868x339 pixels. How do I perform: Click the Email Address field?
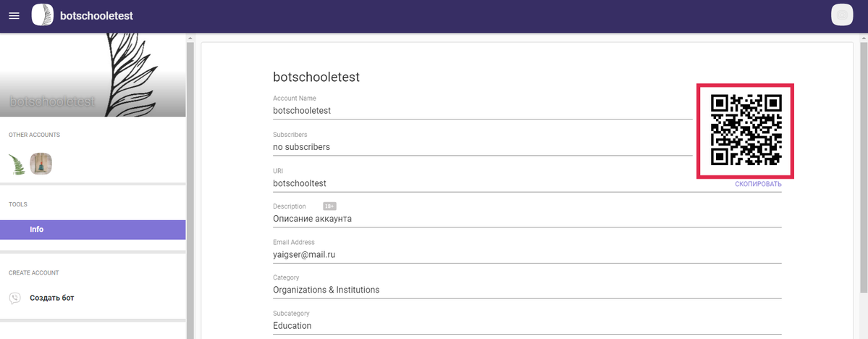(527, 255)
